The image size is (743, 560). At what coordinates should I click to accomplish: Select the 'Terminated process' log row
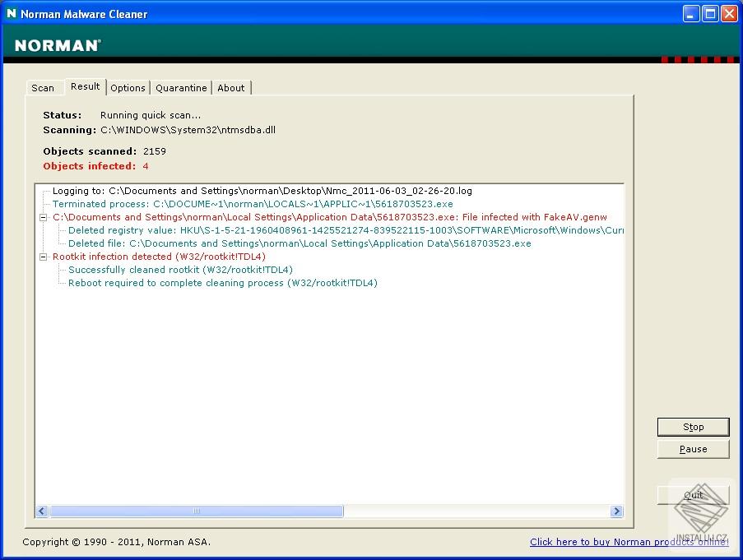(x=253, y=204)
